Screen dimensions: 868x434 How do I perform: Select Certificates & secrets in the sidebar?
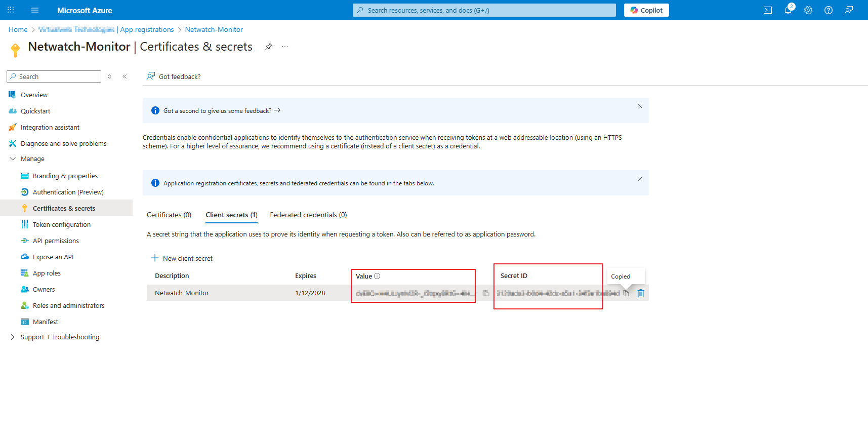point(66,208)
